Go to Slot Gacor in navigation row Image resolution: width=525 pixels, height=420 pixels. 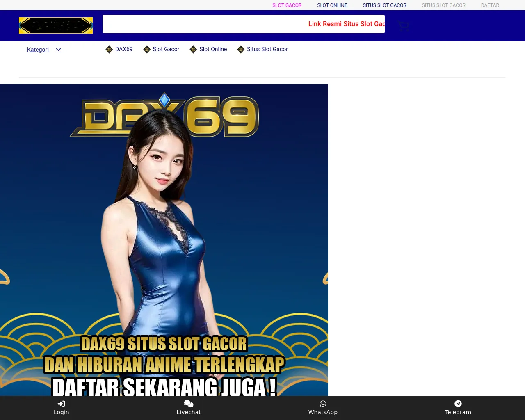pos(166,49)
